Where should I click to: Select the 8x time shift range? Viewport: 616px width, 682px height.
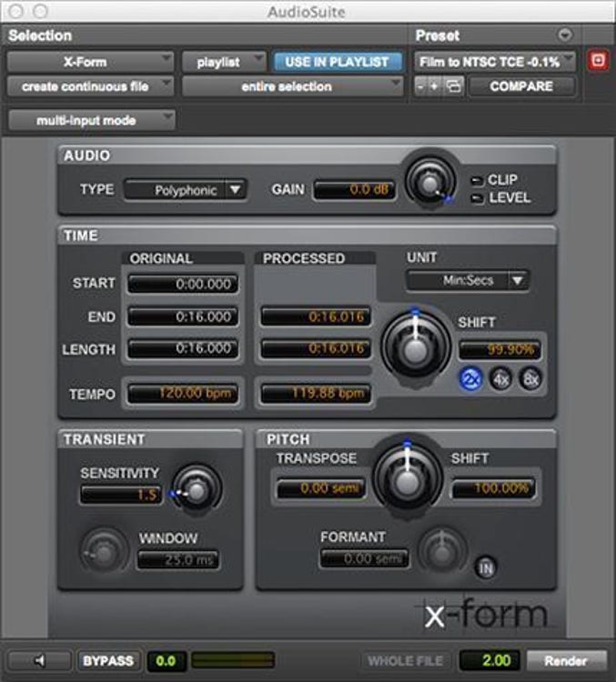pos(530,379)
